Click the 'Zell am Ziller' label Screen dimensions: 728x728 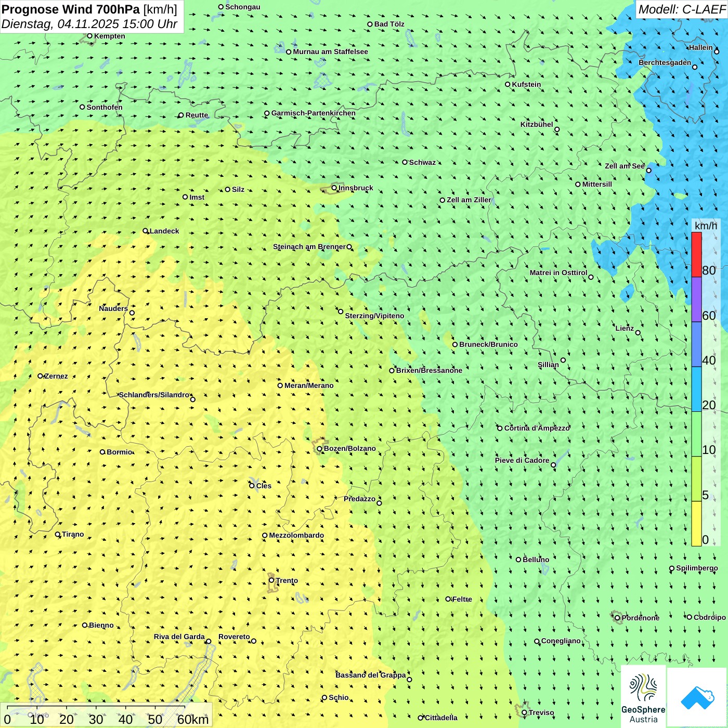point(469,200)
